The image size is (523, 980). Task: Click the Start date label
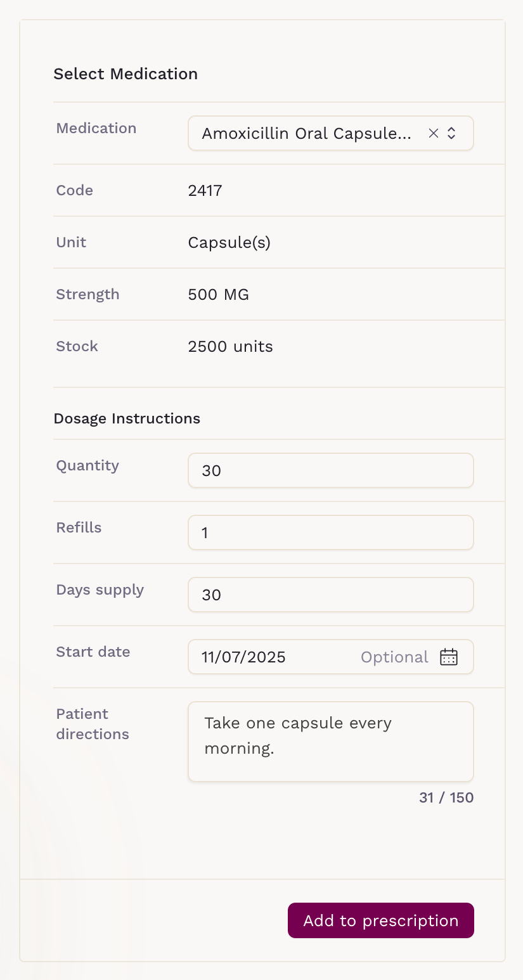[x=93, y=652]
